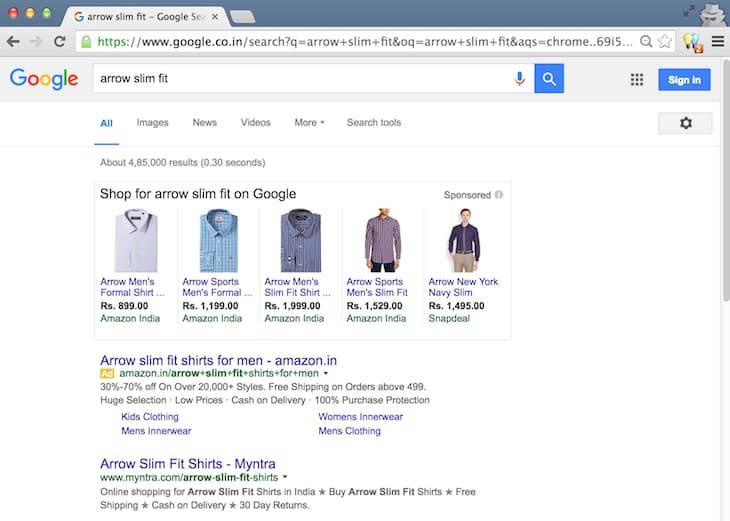The height and width of the screenshot is (521, 730).
Task: Click the Rs. 1,495.00 price
Action: pos(456,306)
